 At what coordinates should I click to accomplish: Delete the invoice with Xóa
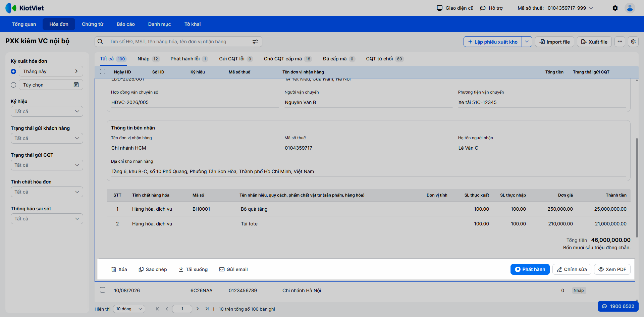(119, 269)
